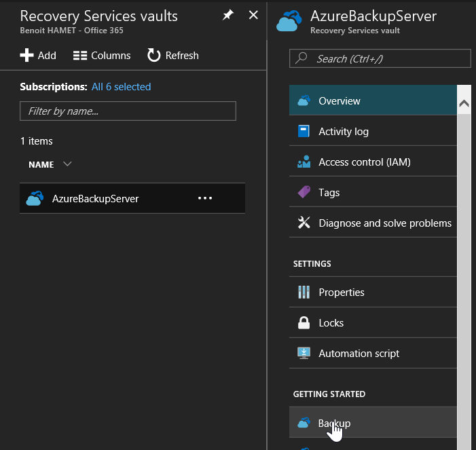
Task: Open the AzureBackupServer ellipsis context menu
Action: point(205,198)
